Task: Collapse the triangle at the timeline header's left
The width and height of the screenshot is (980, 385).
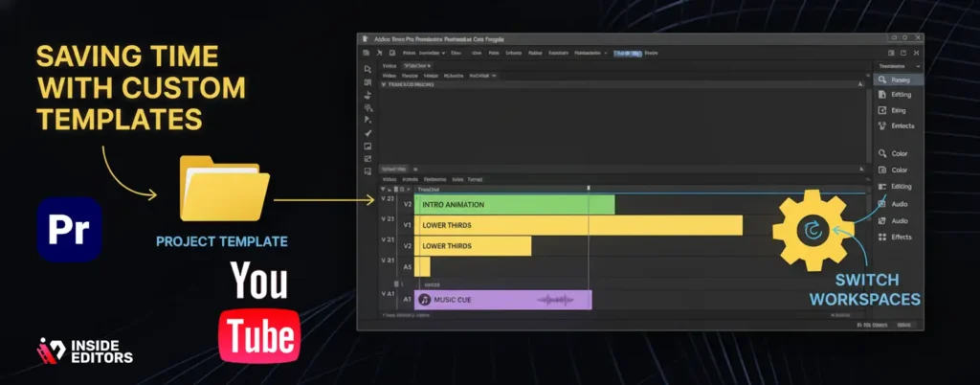Action: (383, 189)
